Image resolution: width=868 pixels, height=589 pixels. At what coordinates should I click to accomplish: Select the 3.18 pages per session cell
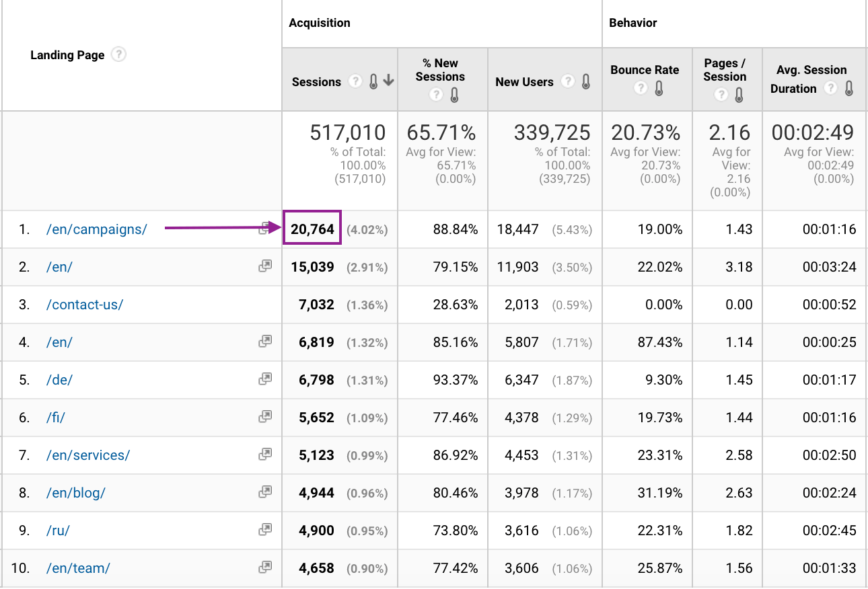[x=739, y=267]
